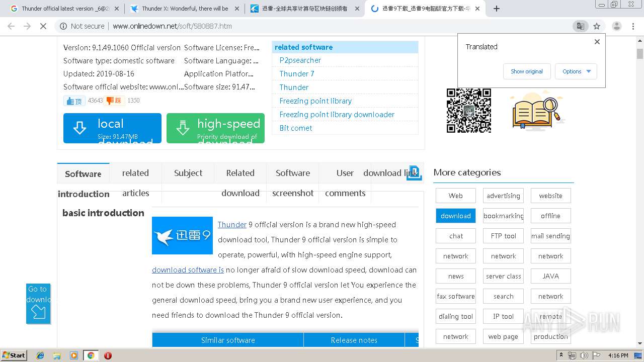Open the Windows Start menu
Image resolution: width=644 pixels, height=362 pixels.
click(14, 355)
